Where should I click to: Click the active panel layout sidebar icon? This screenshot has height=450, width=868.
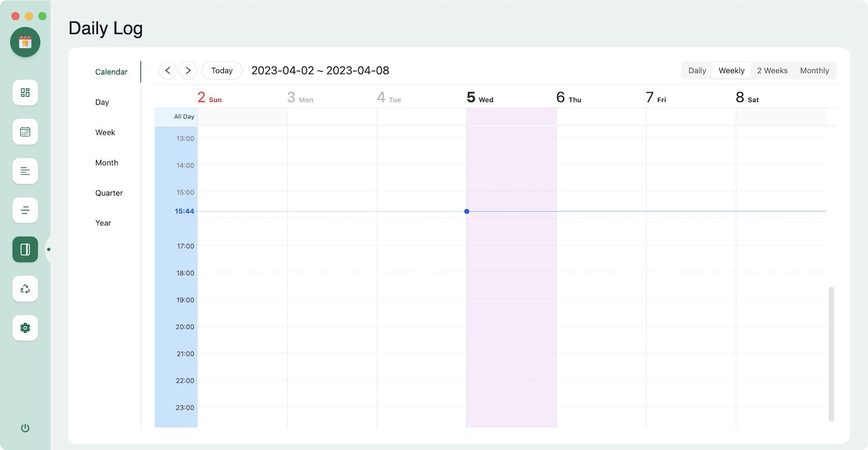25,250
